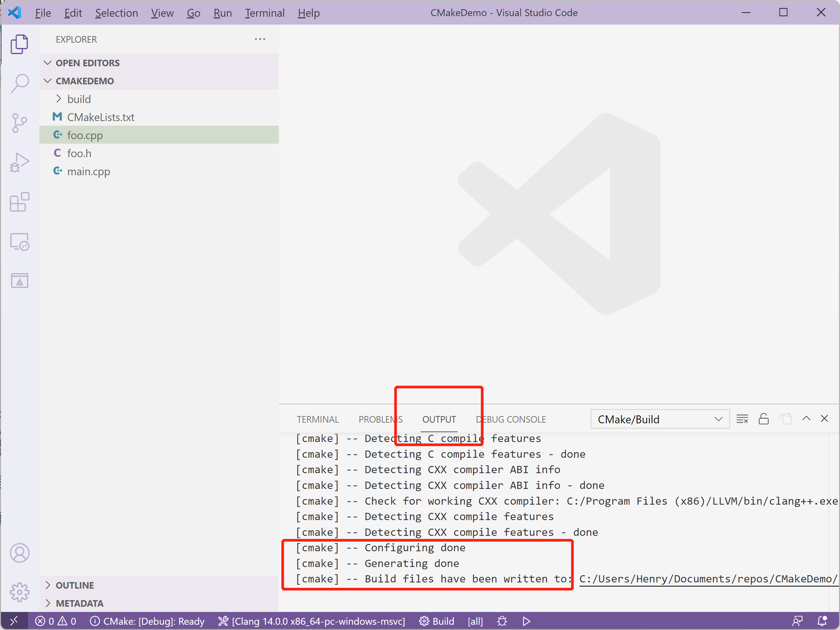Expand the build folder
This screenshot has width=840, height=630.
(x=159, y=99)
